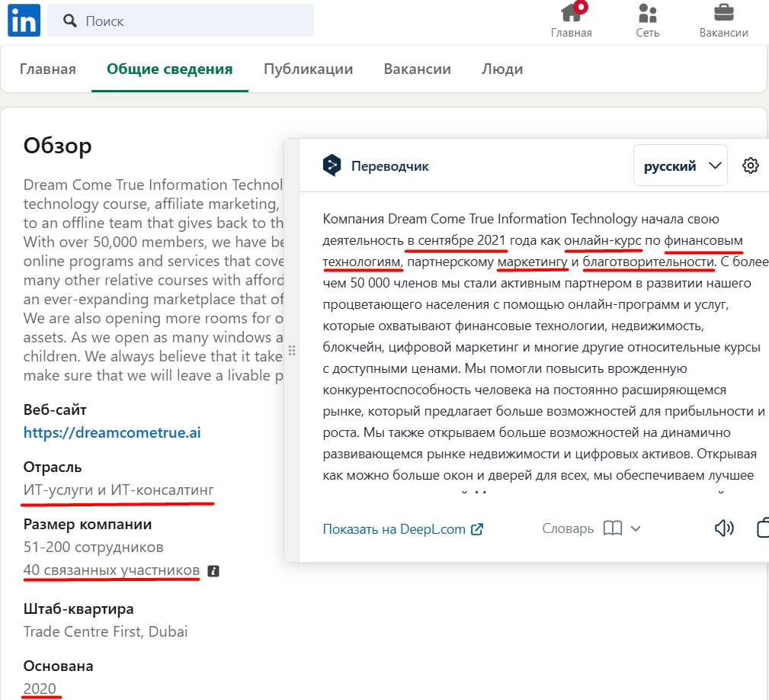Open the Вакансии company tab

tap(418, 69)
